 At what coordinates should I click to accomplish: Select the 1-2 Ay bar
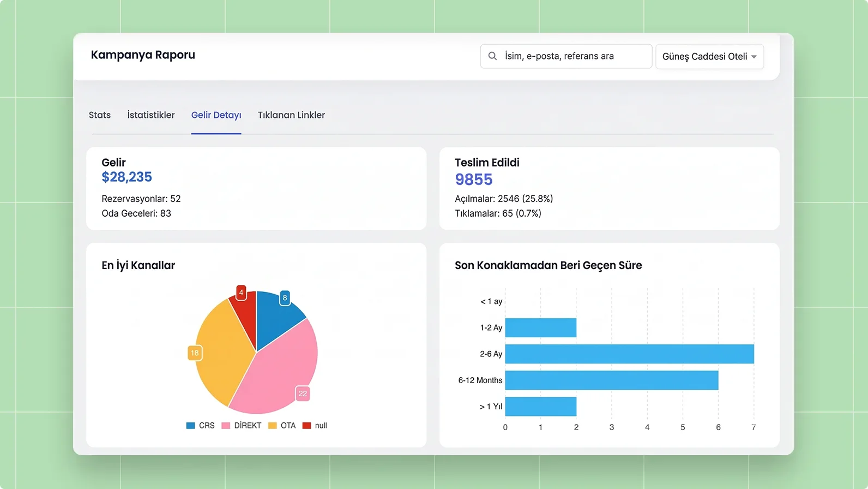pyautogui.click(x=540, y=328)
